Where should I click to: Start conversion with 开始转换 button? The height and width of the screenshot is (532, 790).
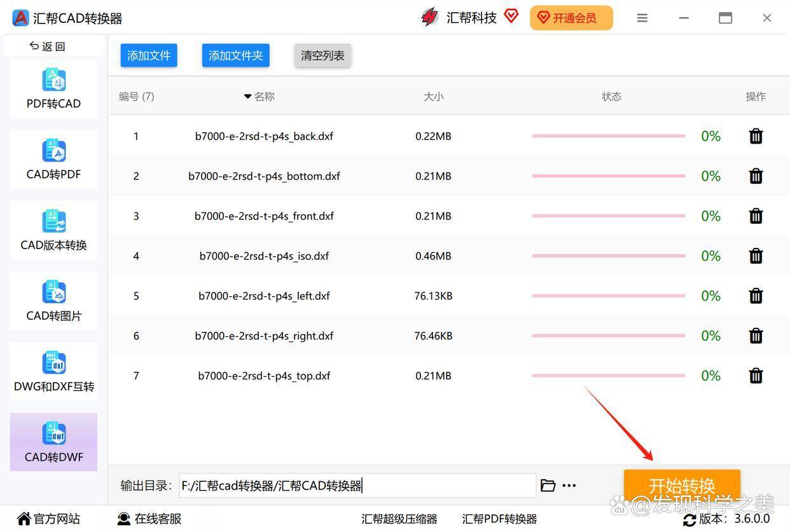pos(682,486)
